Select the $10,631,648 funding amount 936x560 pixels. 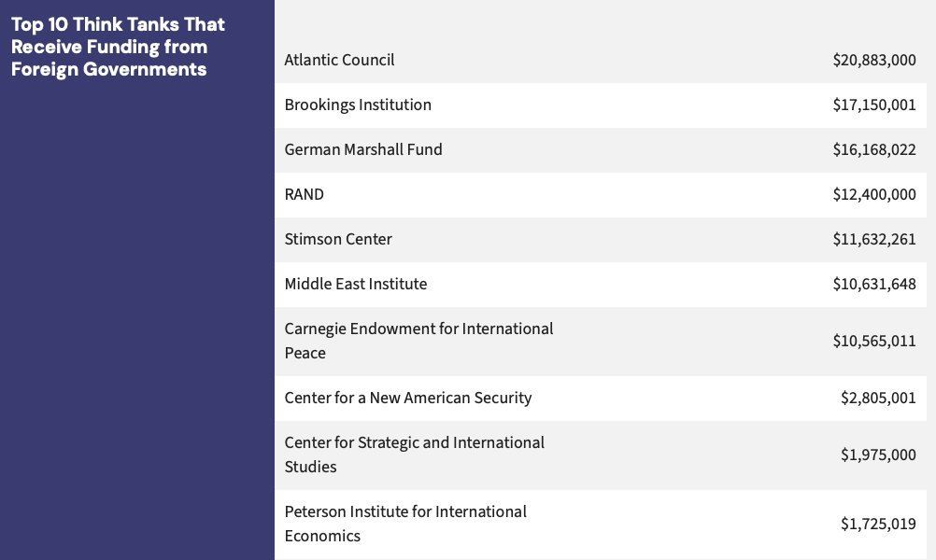pyautogui.click(x=874, y=284)
